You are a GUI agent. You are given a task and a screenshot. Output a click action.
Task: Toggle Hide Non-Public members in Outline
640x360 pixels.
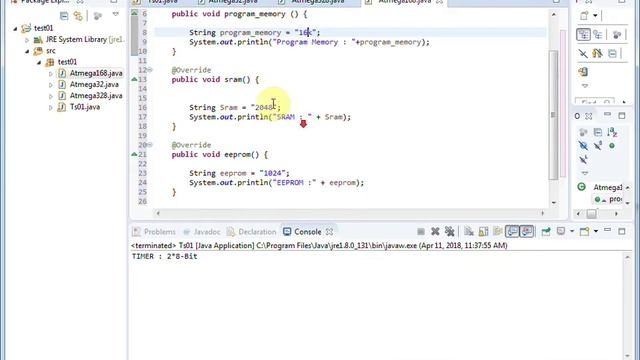click(612, 145)
